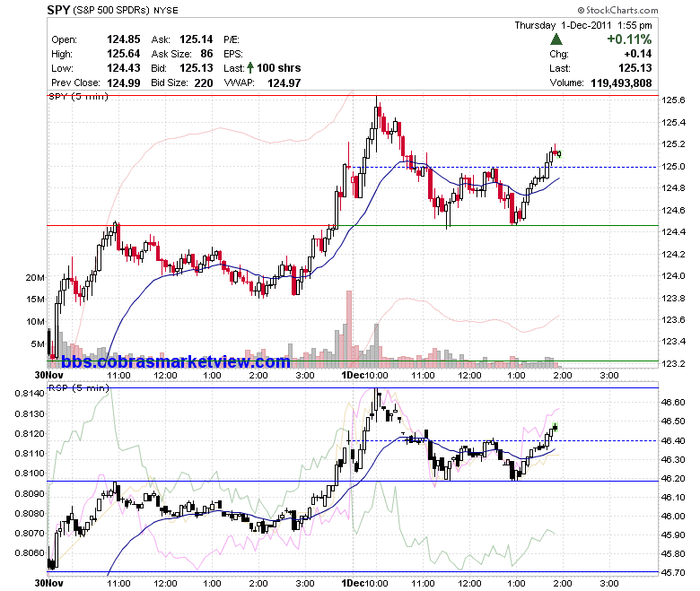Open the bbs.cobrasmarketview.com watermark link
The height and width of the screenshot is (591, 700).
click(175, 361)
